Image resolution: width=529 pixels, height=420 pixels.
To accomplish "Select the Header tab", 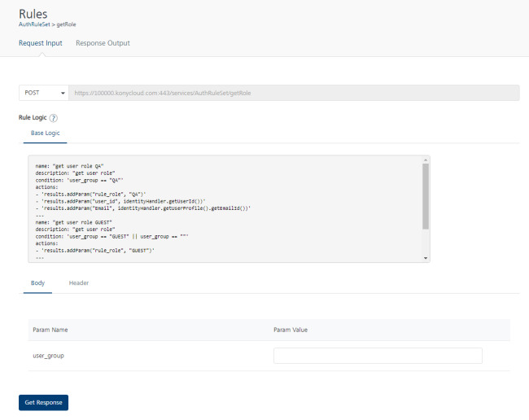I will pos(79,283).
